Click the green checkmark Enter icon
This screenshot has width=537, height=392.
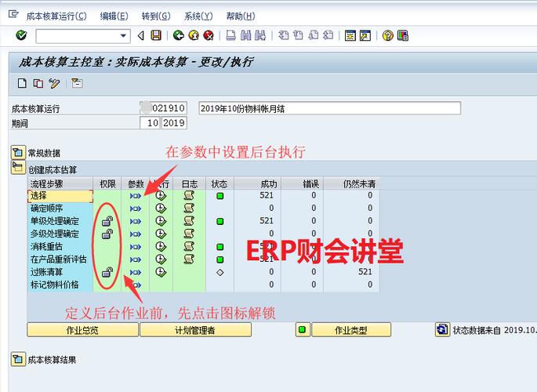[21, 35]
